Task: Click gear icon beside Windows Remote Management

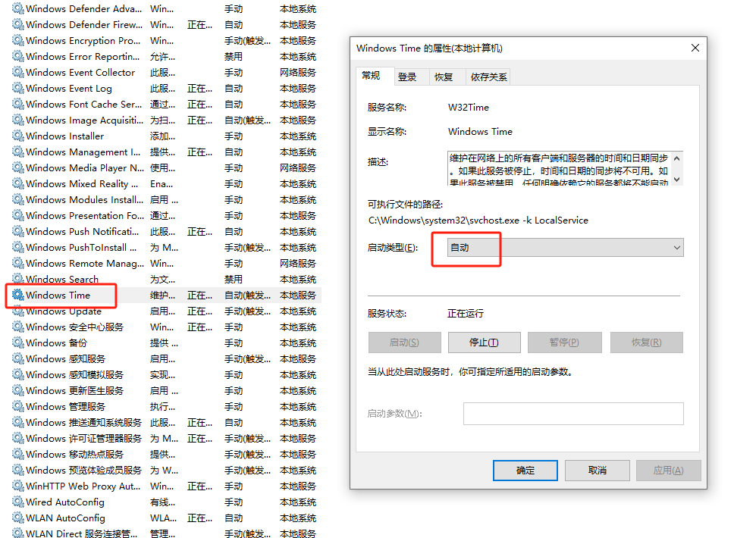Action: click(x=18, y=263)
